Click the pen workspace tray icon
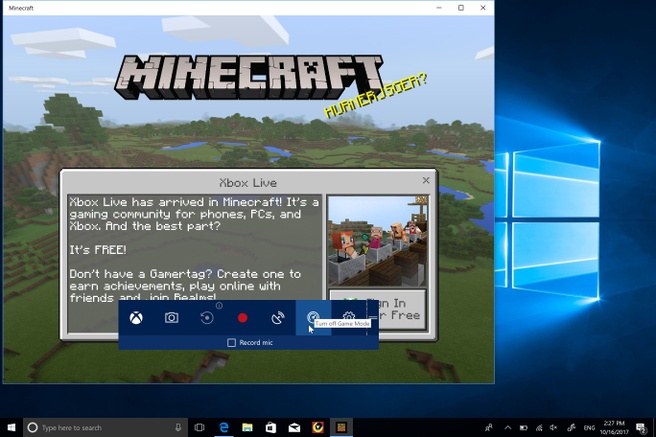This screenshot has width=656, height=437. (571, 427)
